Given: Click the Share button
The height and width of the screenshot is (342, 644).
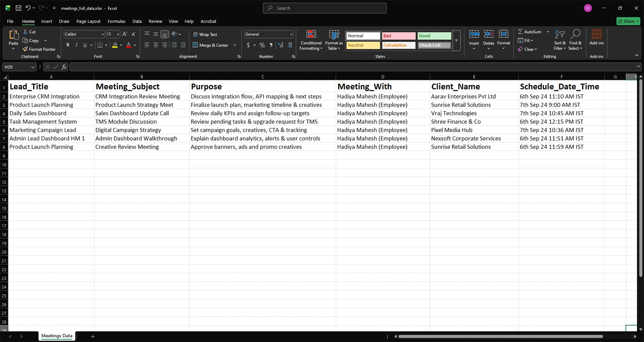Looking at the screenshot, I should pyautogui.click(x=628, y=21).
